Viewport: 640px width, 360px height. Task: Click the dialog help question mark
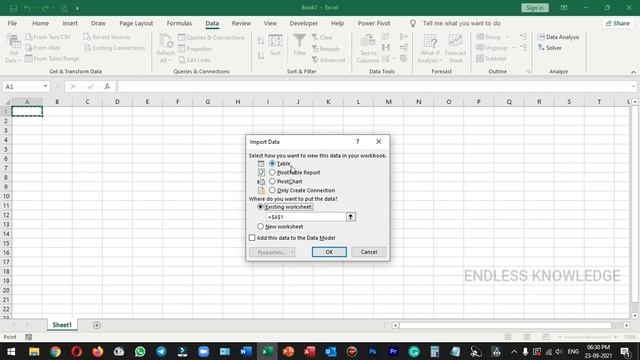pos(358,142)
